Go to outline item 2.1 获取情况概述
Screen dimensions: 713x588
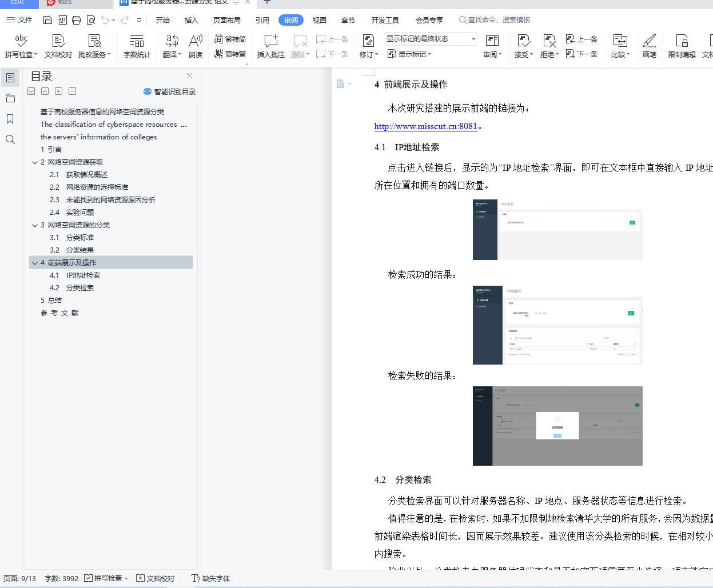(x=78, y=175)
